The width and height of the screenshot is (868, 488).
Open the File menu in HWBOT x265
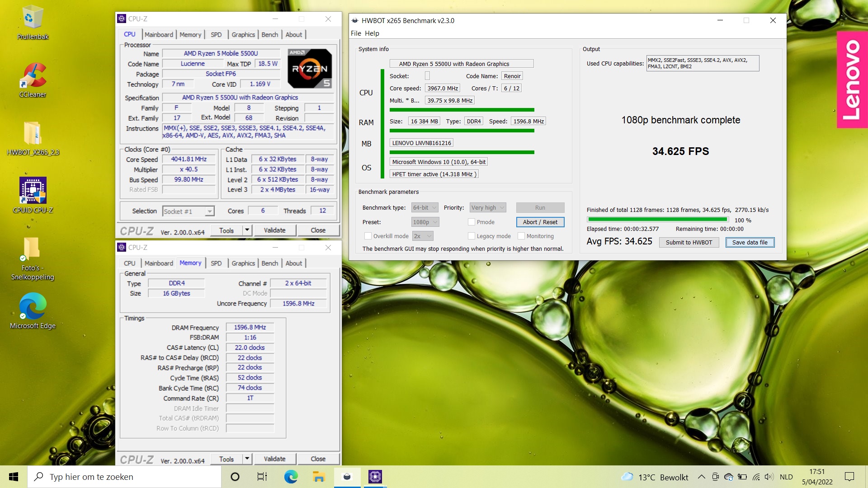pos(356,33)
